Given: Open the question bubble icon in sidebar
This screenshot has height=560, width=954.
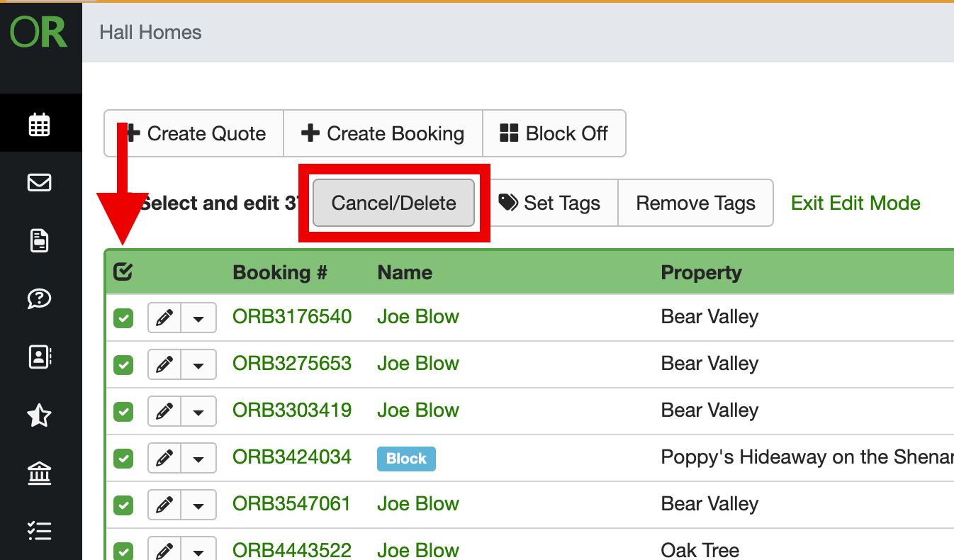Looking at the screenshot, I should click(x=40, y=298).
